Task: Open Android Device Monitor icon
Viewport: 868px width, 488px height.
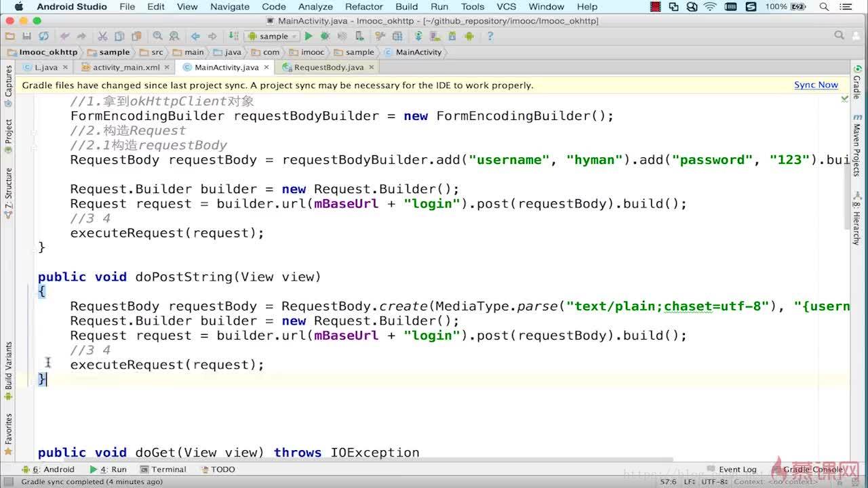Action: [x=469, y=36]
